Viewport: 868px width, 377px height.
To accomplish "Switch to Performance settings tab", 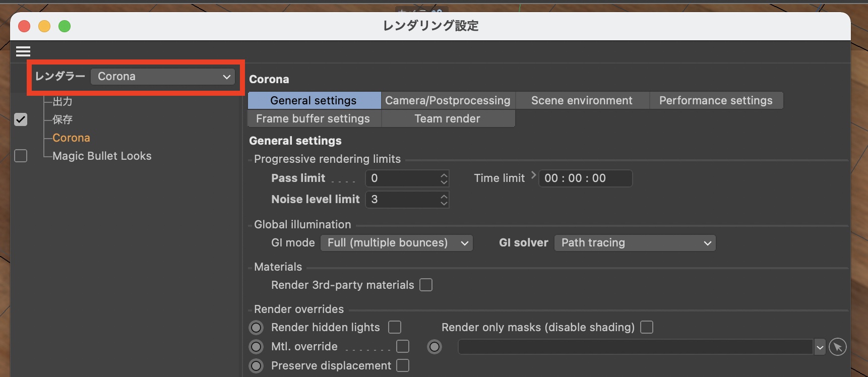I will pyautogui.click(x=715, y=100).
